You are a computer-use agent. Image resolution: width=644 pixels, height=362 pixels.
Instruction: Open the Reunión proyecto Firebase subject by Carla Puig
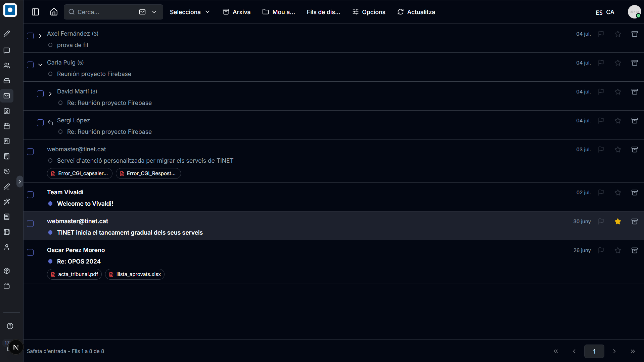[x=94, y=74]
